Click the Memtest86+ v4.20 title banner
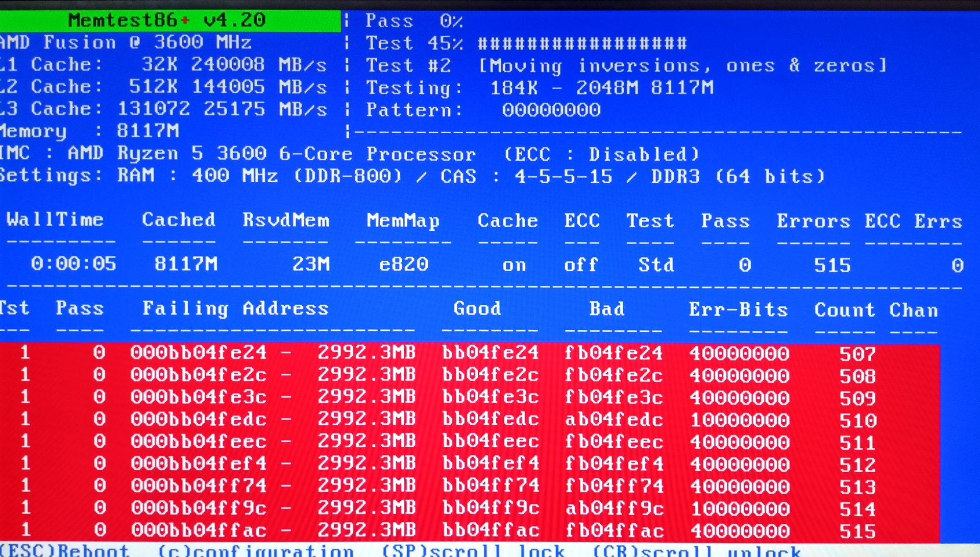 (x=170, y=20)
